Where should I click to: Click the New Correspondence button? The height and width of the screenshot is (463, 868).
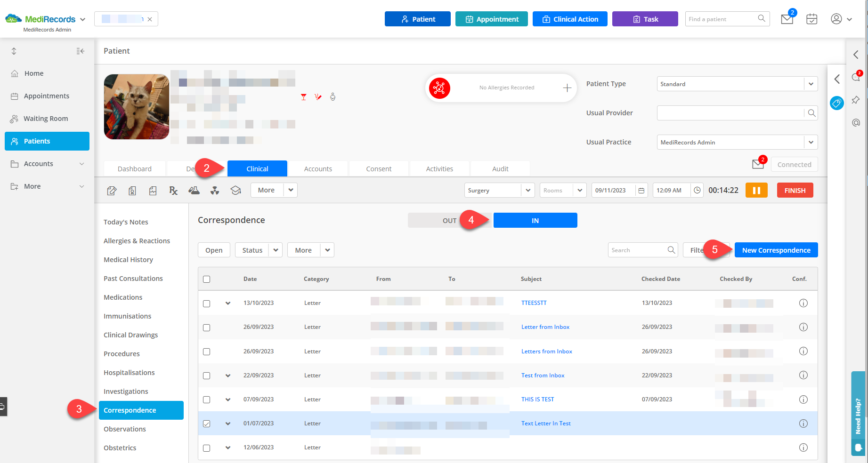point(776,250)
